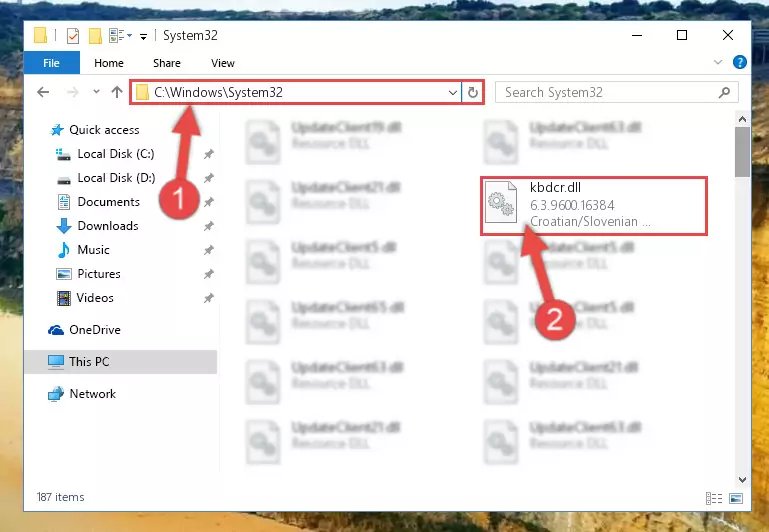Click the pin icon beside Videos
This screenshot has height=532, width=769.
tap(208, 298)
